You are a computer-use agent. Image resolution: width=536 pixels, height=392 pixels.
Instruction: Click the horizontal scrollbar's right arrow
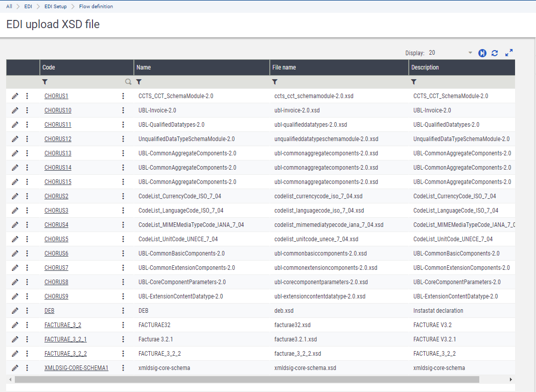[x=510, y=380]
